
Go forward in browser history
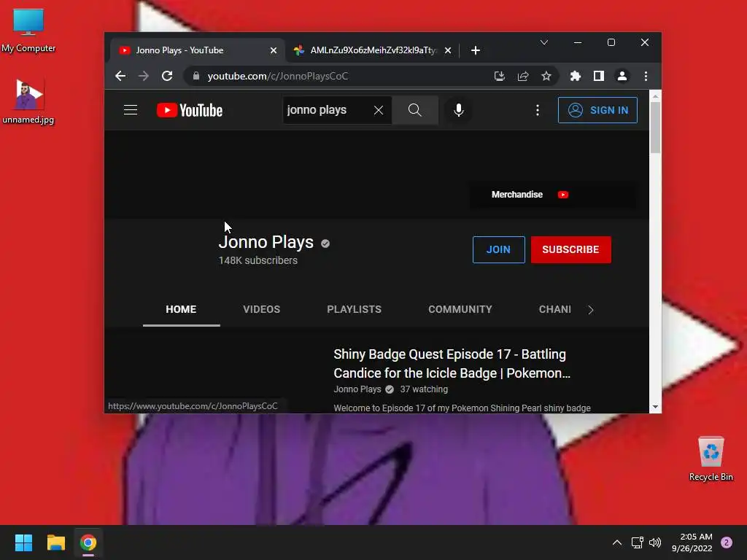pos(144,76)
